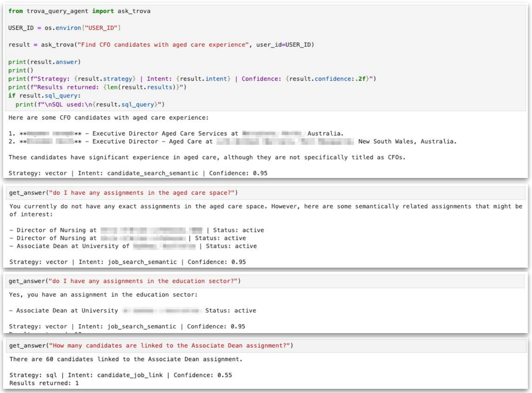Click the get_answer aged care space input cell
This screenshot has height=393, width=532.
point(265,193)
